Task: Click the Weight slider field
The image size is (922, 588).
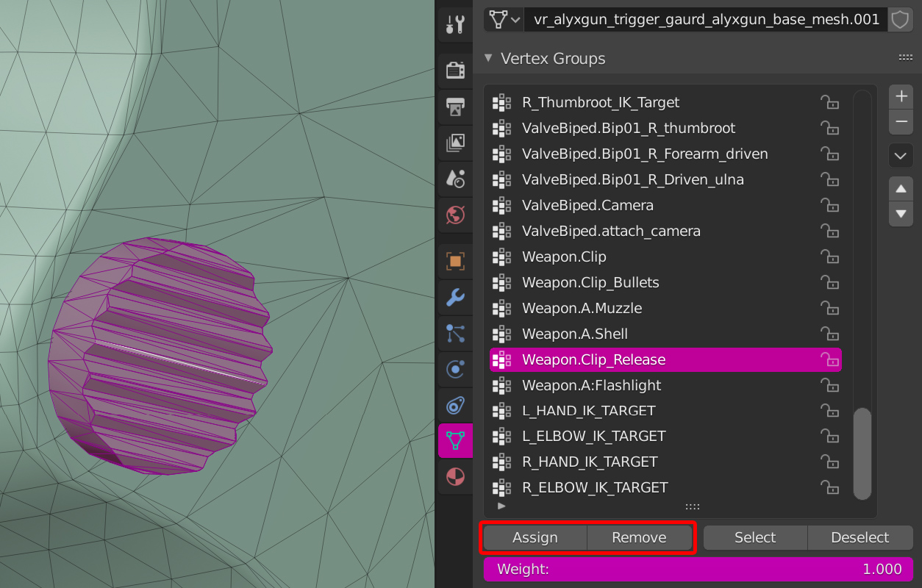Action: (698, 569)
